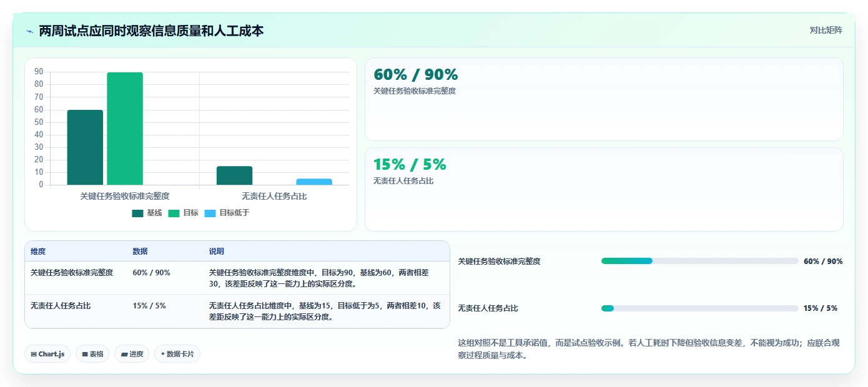Click the 目标 green legend swatch
The height and width of the screenshot is (387, 868).
(x=174, y=213)
